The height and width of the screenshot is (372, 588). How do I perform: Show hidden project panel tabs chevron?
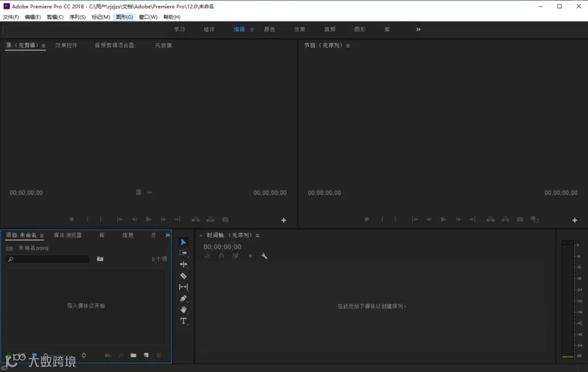(168, 235)
